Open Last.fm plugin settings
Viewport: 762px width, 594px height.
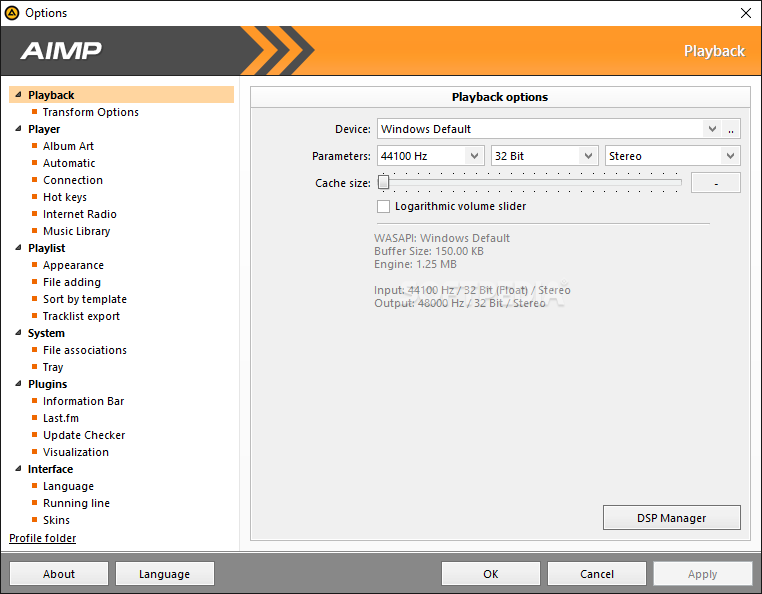click(61, 418)
